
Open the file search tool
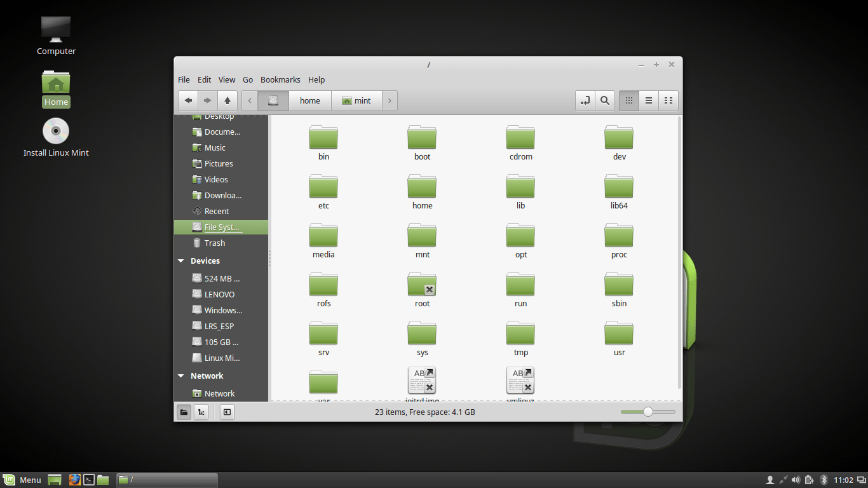coord(605,100)
